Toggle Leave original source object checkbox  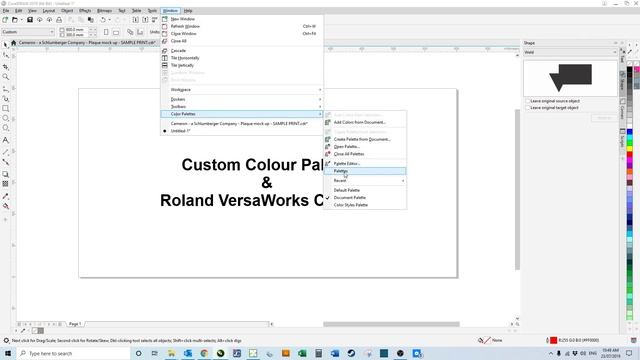[527, 101]
